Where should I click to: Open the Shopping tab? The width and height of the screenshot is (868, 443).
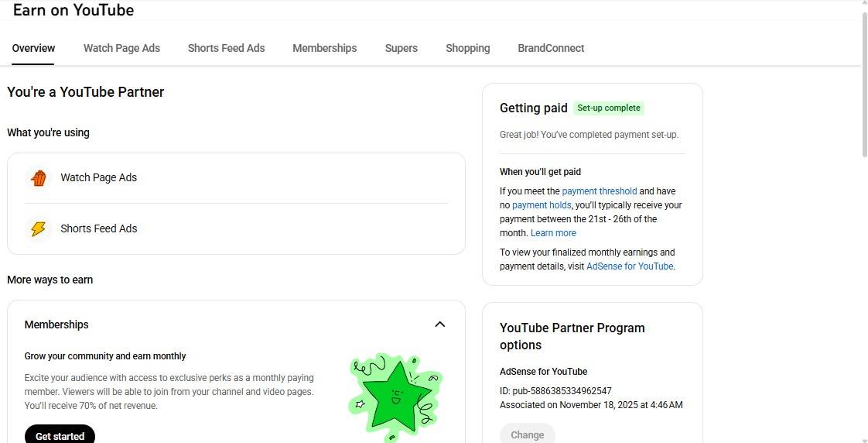(467, 48)
